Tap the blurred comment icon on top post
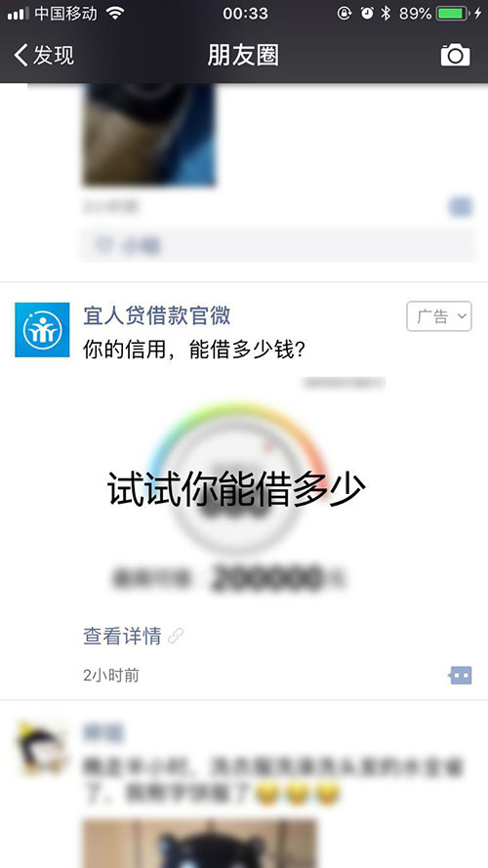Image resolution: width=488 pixels, height=868 pixels. point(461,207)
